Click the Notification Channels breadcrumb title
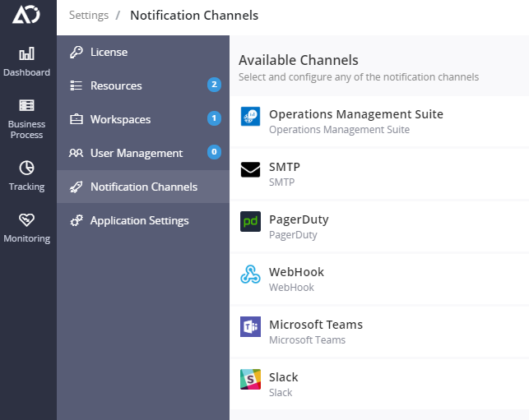The image size is (529, 420). pyautogui.click(x=194, y=16)
